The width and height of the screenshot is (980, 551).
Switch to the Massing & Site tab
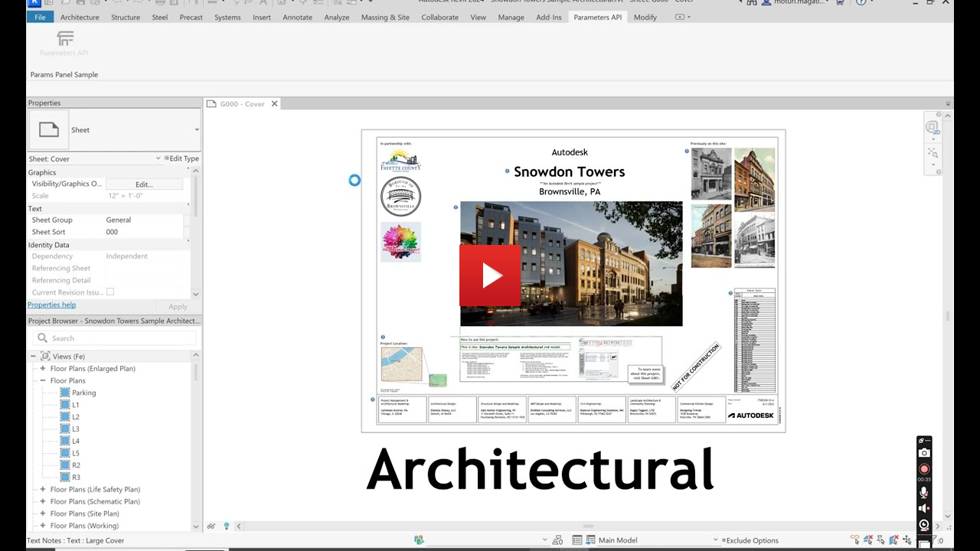(x=385, y=17)
